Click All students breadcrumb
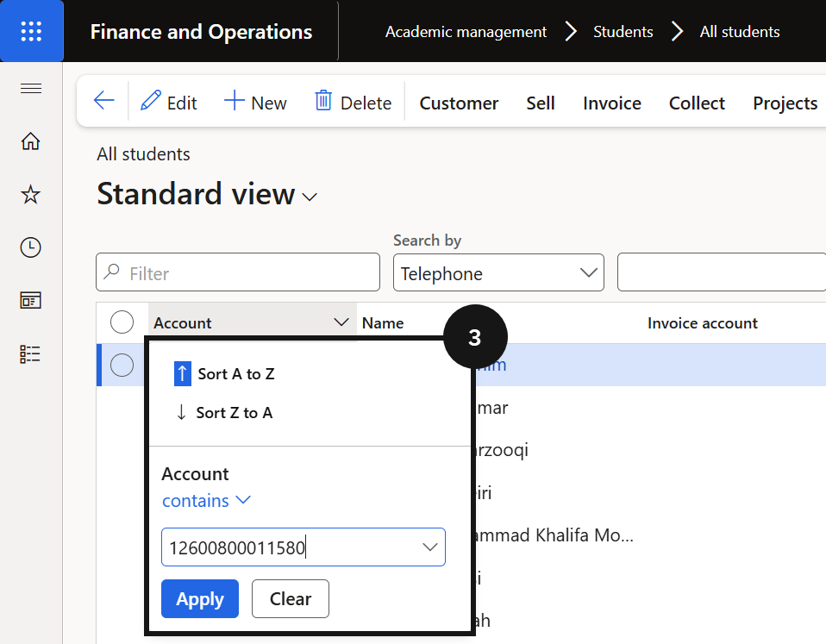Screen dimensions: 826x644 (740, 32)
